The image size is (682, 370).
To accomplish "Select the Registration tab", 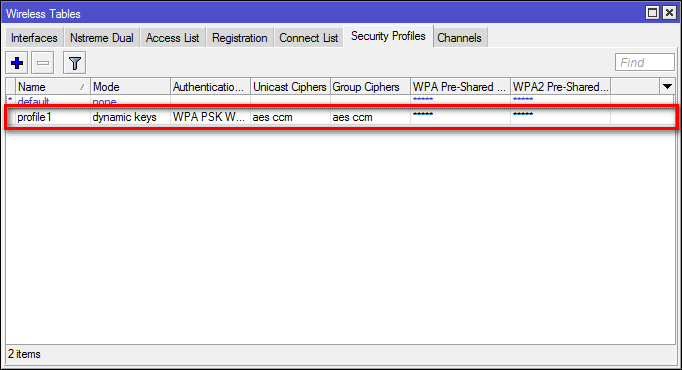I will pyautogui.click(x=240, y=38).
